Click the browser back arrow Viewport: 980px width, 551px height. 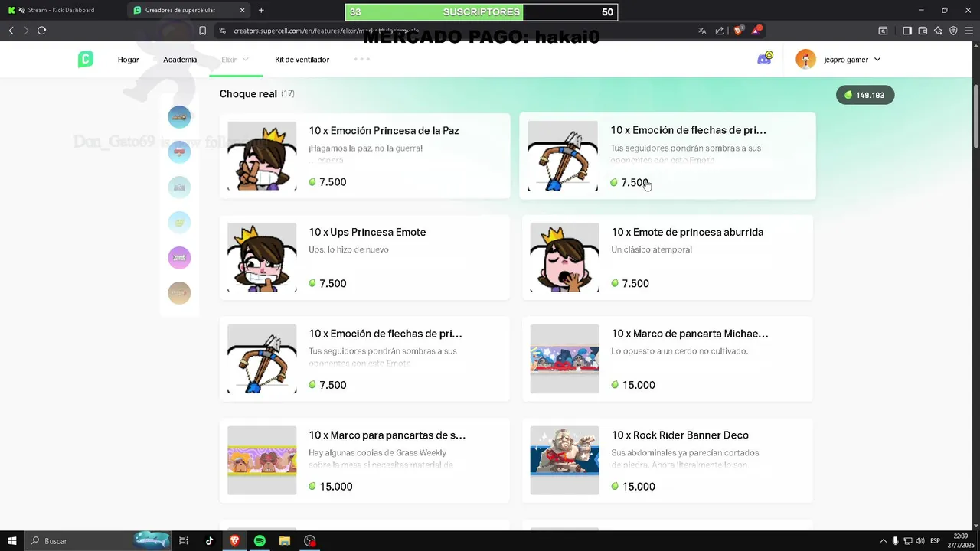[11, 31]
